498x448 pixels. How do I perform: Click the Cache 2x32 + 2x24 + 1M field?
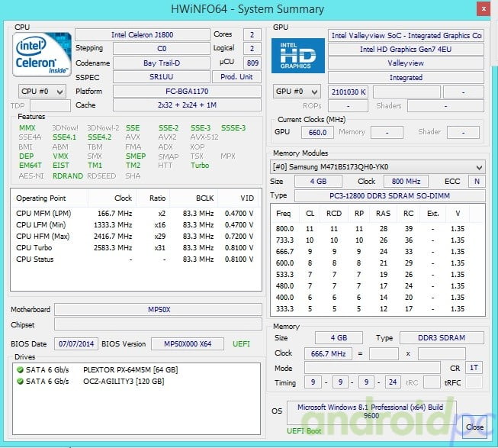(187, 105)
